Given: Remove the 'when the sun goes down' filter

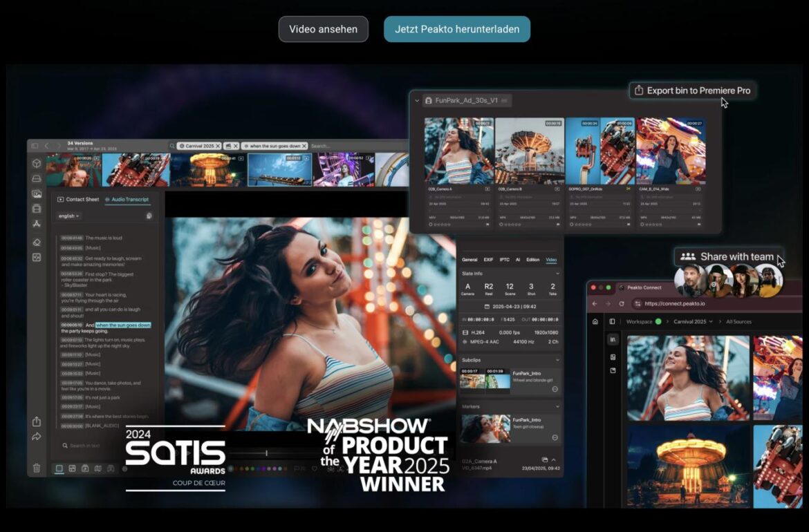Looking at the screenshot, I should [304, 146].
